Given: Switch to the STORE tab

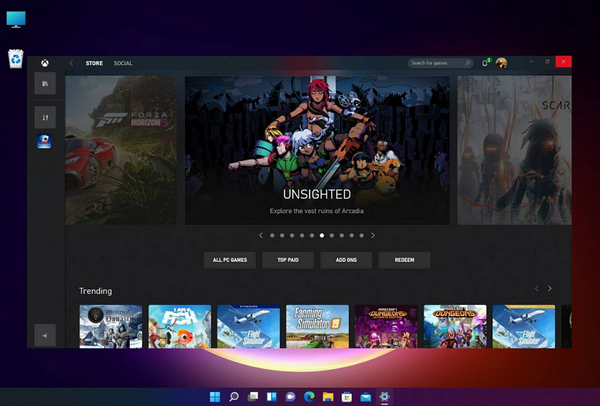Looking at the screenshot, I should [x=94, y=63].
